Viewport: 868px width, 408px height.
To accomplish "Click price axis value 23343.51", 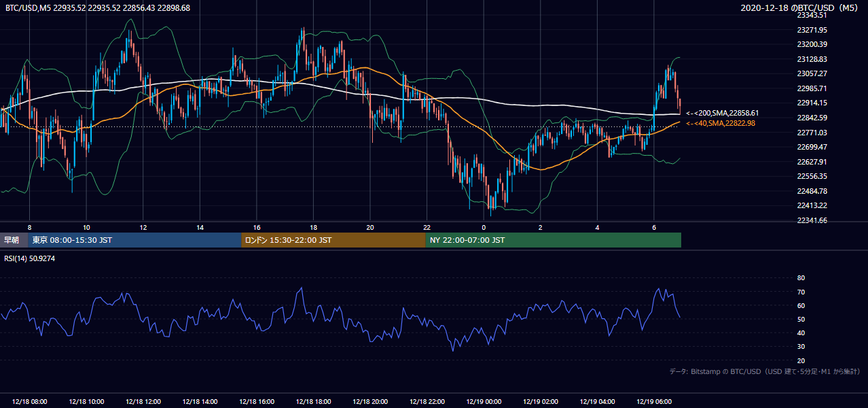I will coord(812,15).
